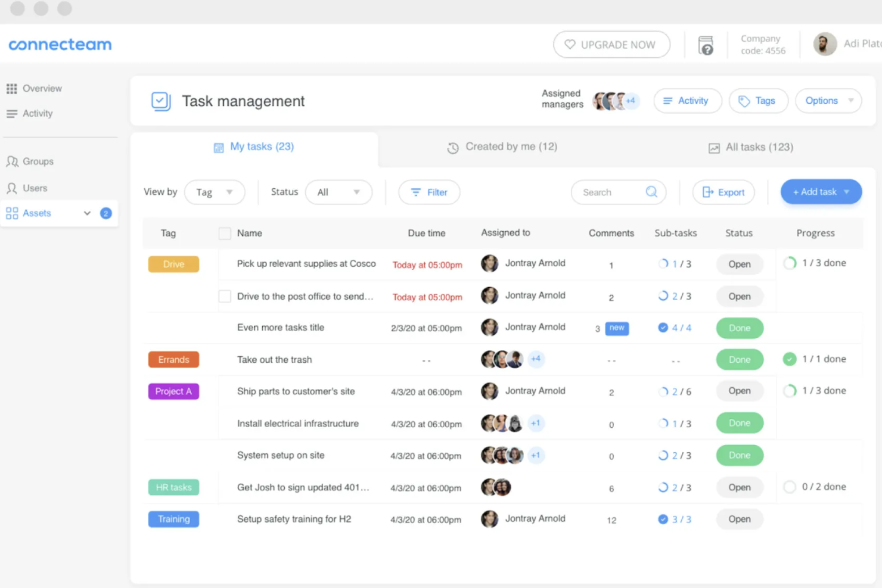882x588 pixels.
Task: Expand the Assets chevron in sidebar
Action: coord(87,213)
